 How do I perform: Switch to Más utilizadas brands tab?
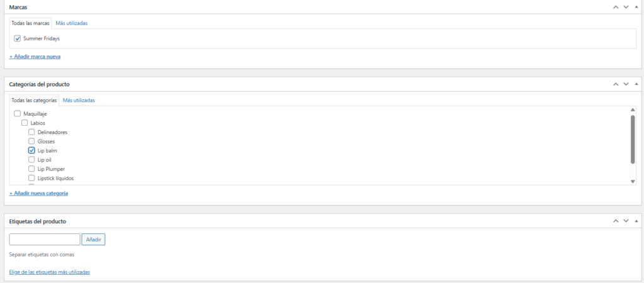point(72,23)
